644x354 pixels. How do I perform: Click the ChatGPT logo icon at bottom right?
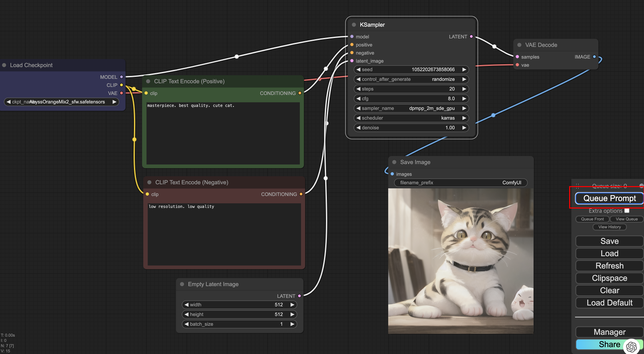click(631, 347)
